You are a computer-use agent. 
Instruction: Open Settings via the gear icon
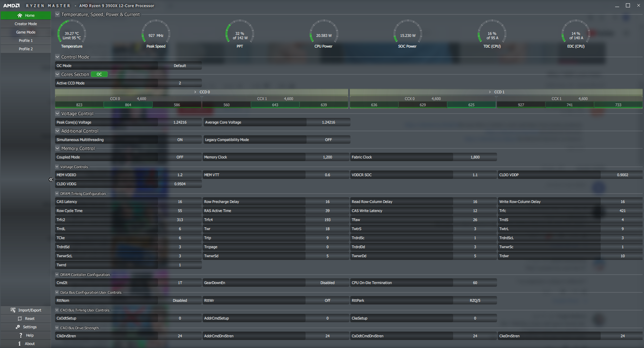point(18,327)
